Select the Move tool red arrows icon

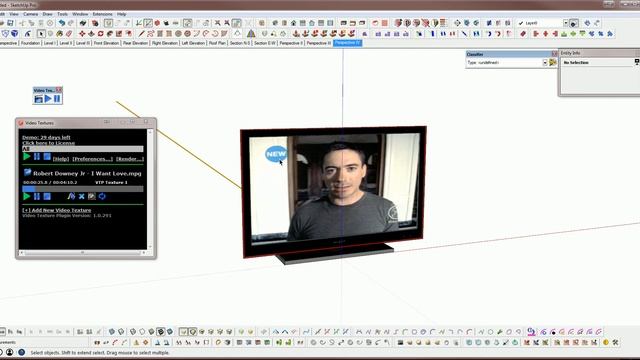[82, 33]
